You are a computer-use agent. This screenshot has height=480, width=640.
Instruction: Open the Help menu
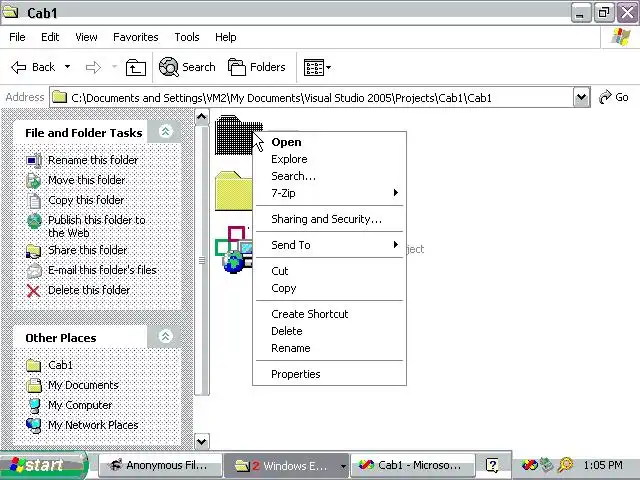pos(226,37)
